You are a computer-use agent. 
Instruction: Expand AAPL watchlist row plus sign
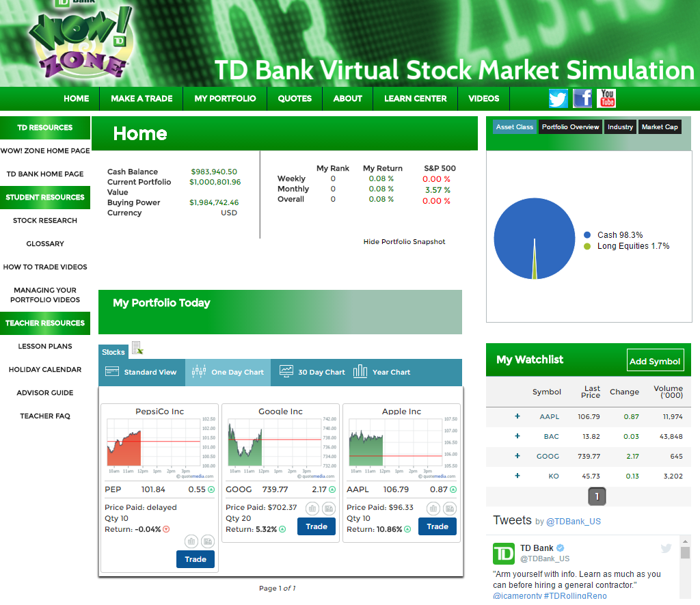tap(517, 416)
